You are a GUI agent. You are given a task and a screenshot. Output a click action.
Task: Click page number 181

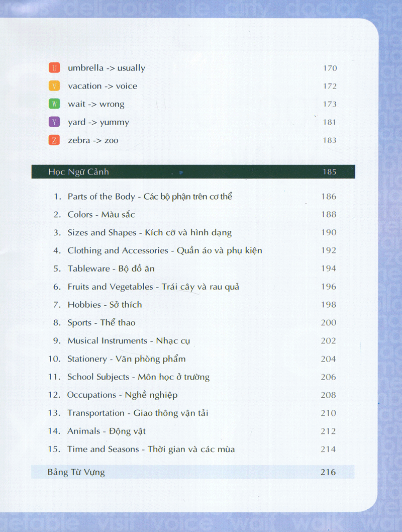pyautogui.click(x=330, y=122)
